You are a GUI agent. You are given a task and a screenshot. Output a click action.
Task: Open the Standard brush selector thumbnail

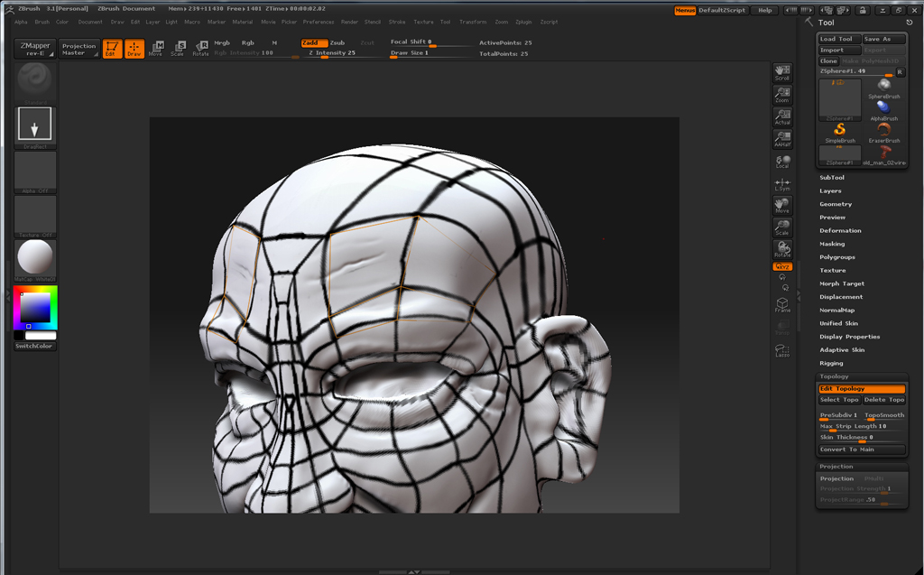(x=35, y=83)
